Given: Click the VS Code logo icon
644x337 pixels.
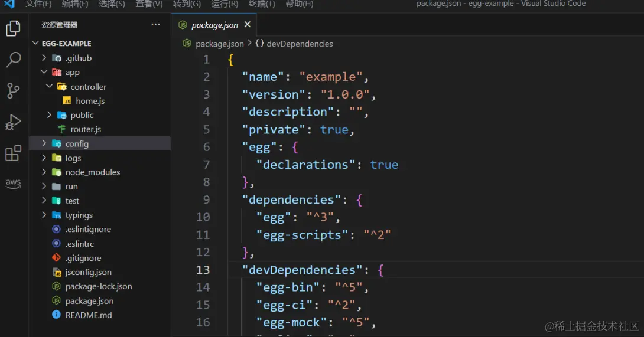Looking at the screenshot, I should [x=9, y=4].
